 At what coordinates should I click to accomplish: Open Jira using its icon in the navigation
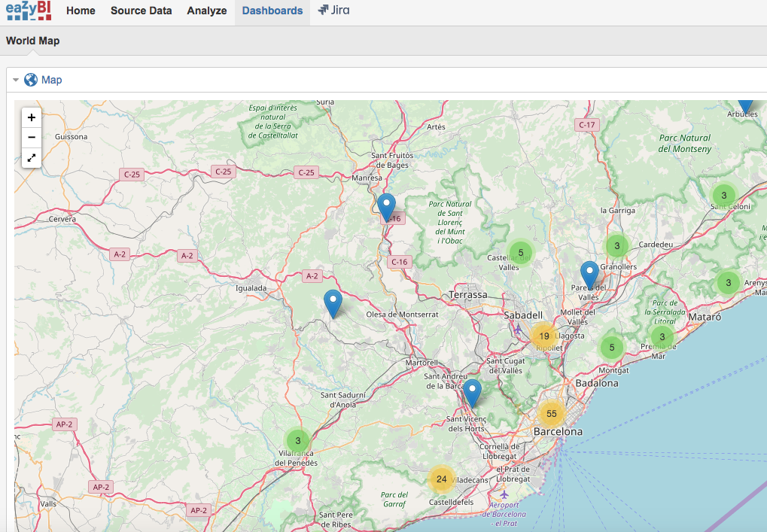(333, 11)
